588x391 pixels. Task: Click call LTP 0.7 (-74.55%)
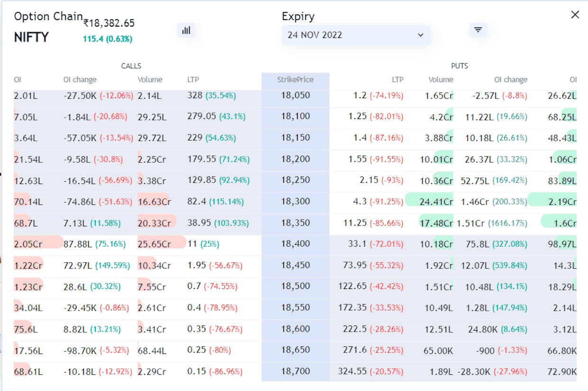click(x=212, y=287)
